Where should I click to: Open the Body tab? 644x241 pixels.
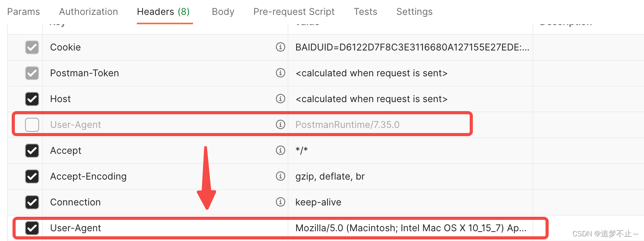click(223, 12)
